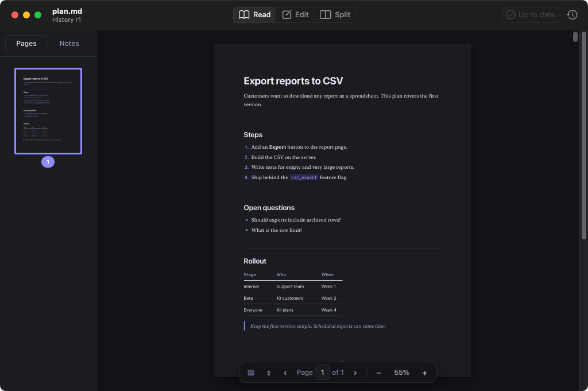Click the 'of 1' page count label

[338, 373]
